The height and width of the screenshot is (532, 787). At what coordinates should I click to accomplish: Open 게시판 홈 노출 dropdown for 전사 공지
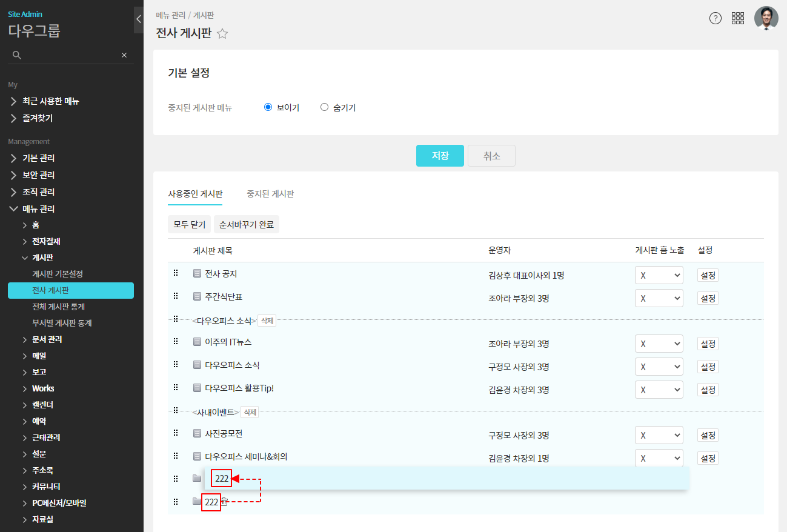(659, 275)
